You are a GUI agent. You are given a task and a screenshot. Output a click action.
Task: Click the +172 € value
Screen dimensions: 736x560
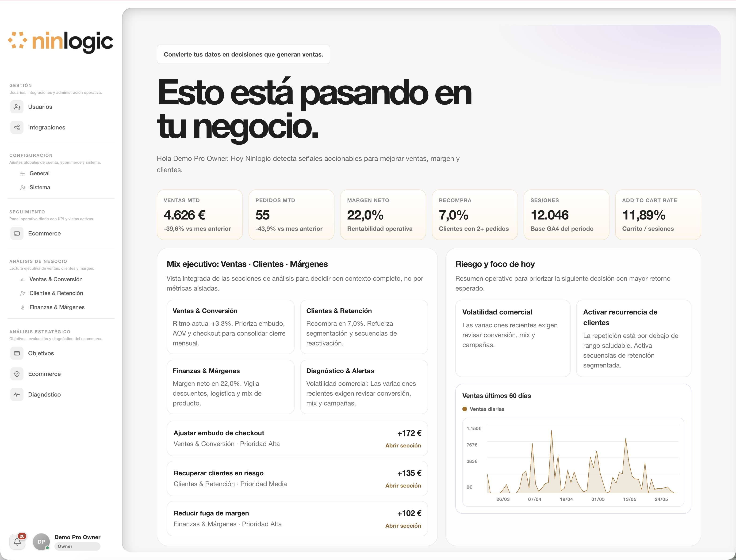pyautogui.click(x=409, y=433)
